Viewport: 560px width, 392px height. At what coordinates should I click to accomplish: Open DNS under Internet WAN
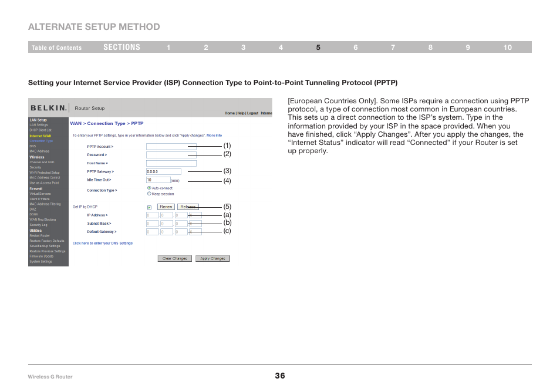32,146
